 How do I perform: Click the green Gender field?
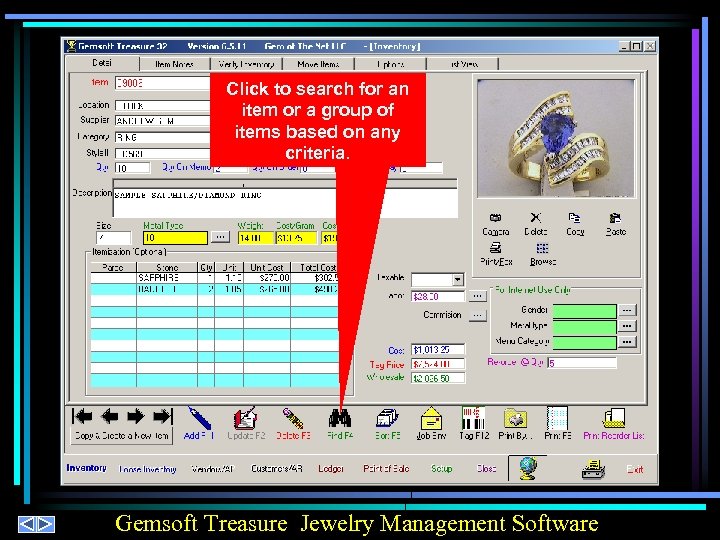coord(584,311)
